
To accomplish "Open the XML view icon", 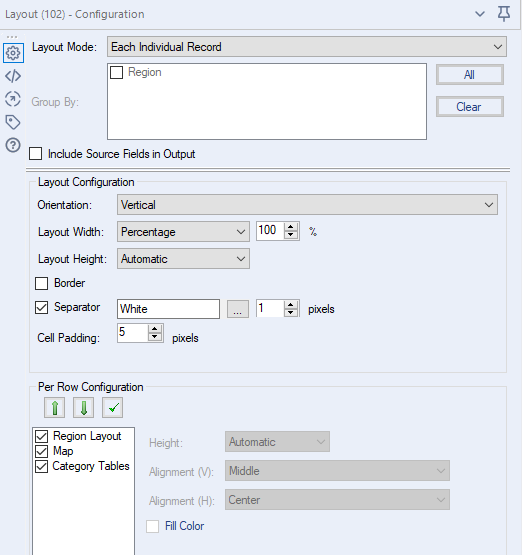I will click(x=13, y=76).
